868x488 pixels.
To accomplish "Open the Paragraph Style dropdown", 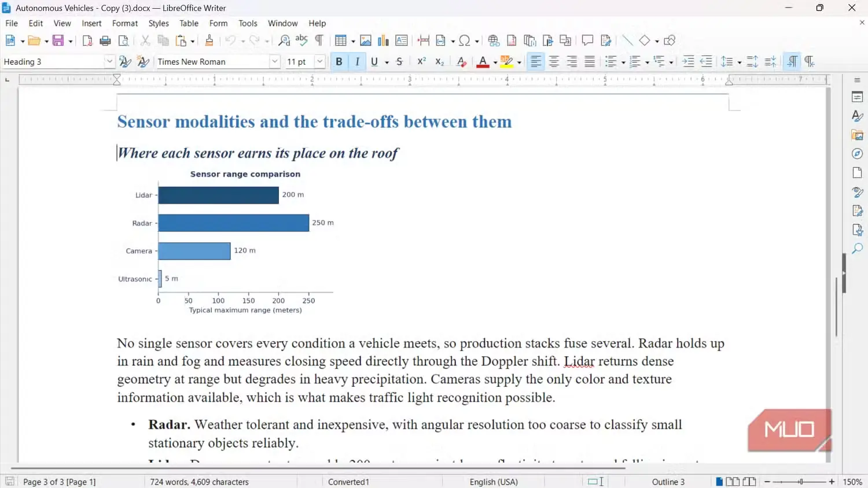I will coord(109,62).
